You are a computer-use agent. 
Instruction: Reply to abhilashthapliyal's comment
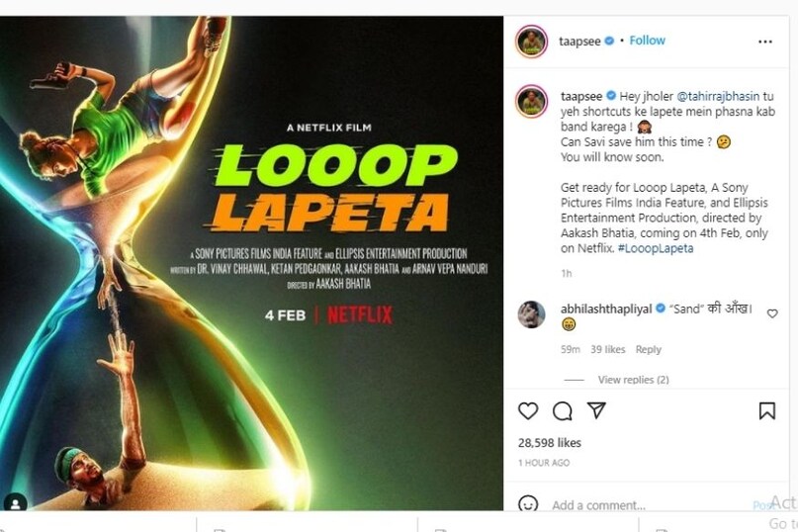(648, 349)
